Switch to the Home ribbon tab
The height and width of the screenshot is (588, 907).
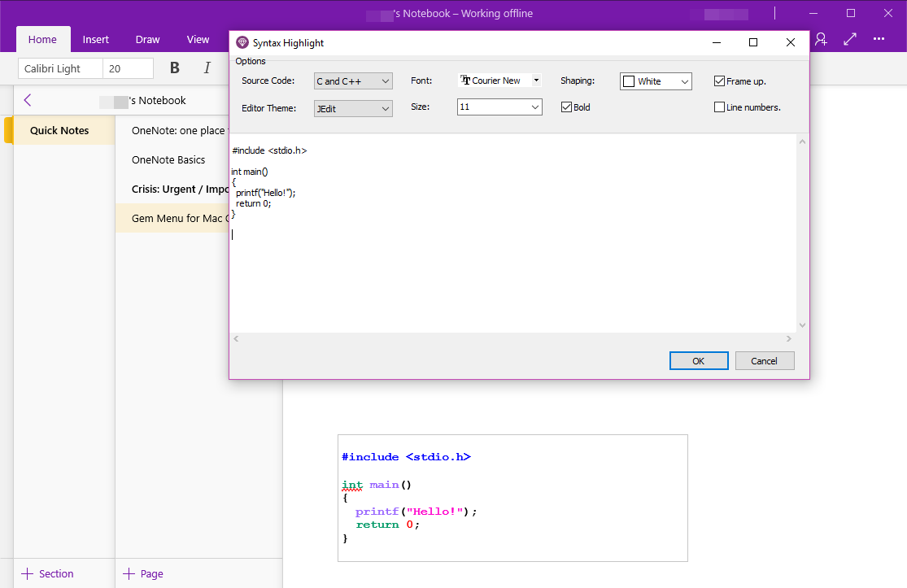[43, 39]
